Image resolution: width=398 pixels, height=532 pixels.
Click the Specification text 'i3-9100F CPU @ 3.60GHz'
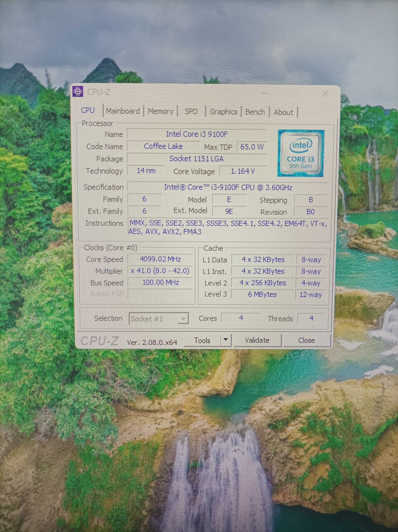click(252, 187)
